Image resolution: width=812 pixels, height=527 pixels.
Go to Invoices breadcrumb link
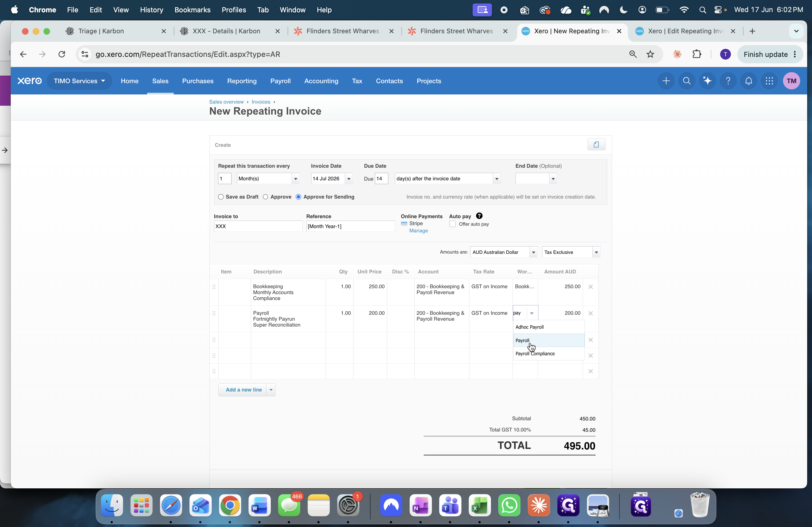(261, 102)
